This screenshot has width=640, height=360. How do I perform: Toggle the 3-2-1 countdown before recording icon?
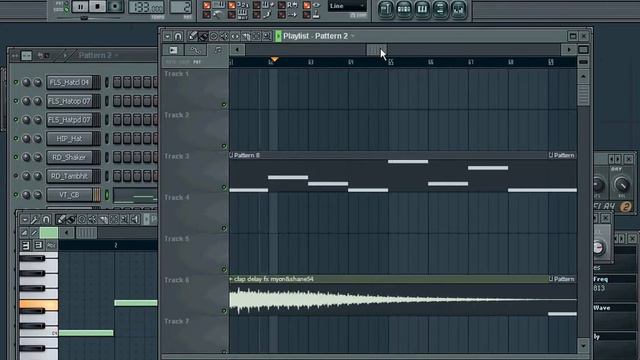pyautogui.click(x=243, y=5)
